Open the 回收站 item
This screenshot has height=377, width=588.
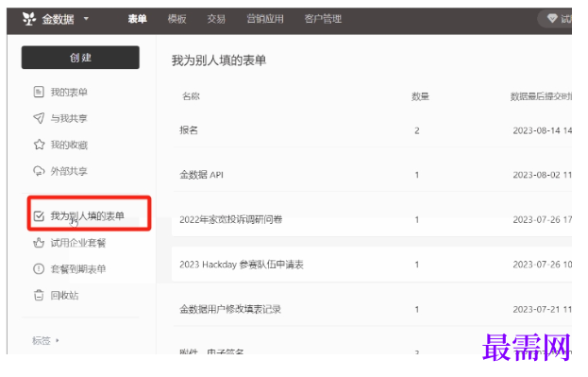(x=64, y=296)
